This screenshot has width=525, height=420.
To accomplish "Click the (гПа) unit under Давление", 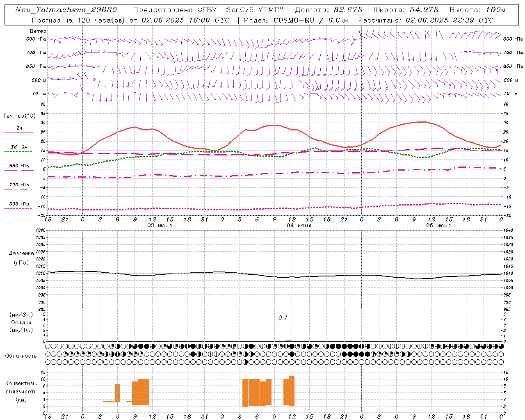I will point(21,263).
